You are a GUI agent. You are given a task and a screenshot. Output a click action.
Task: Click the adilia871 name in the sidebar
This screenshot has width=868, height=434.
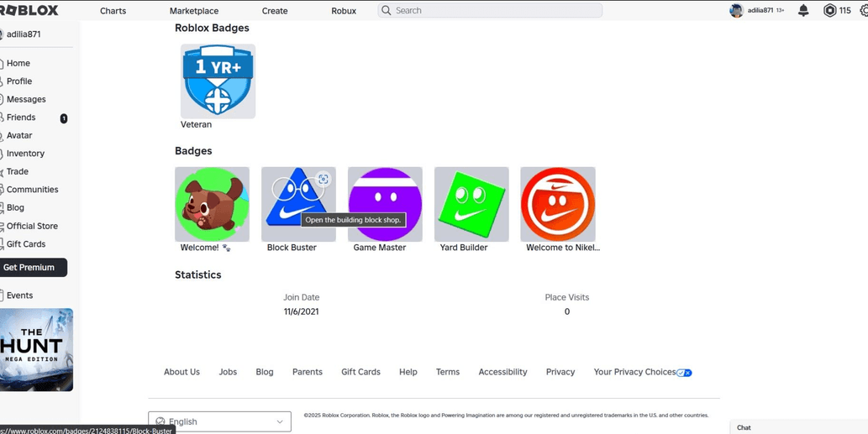(x=24, y=34)
